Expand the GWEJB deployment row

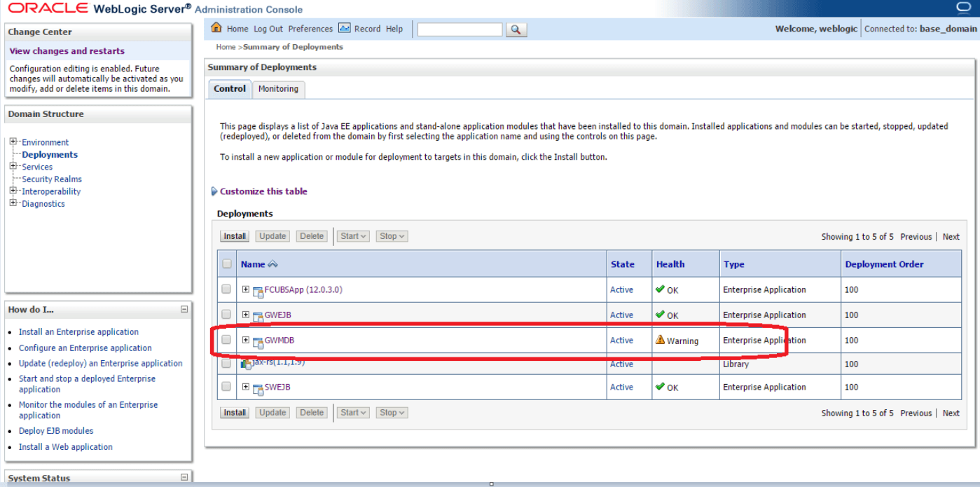tap(246, 314)
